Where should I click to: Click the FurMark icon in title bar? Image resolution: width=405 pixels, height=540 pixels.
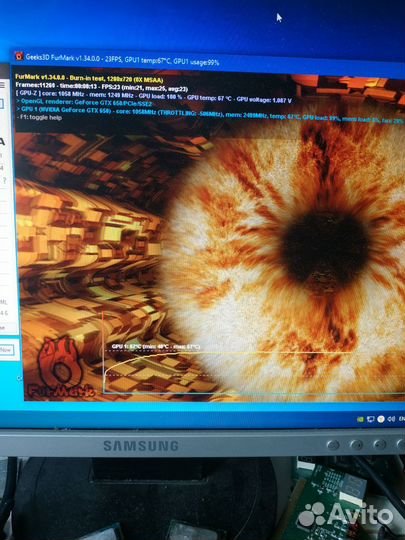19,56
